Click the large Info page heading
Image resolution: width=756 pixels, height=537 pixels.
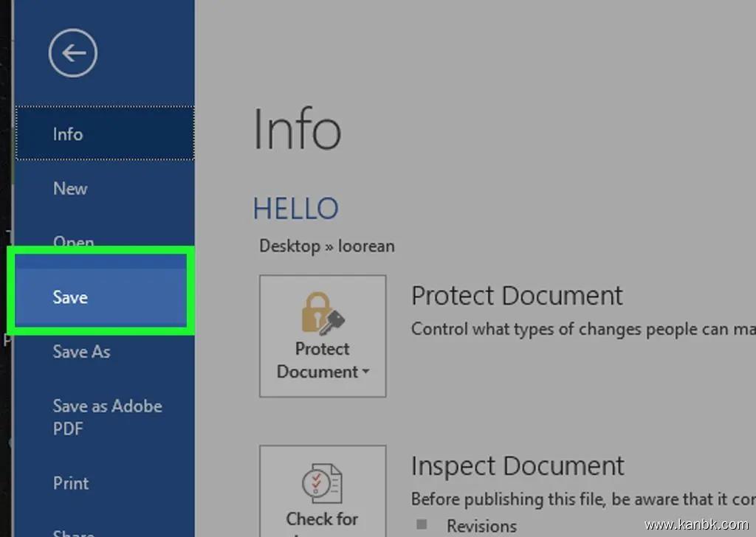pos(297,129)
